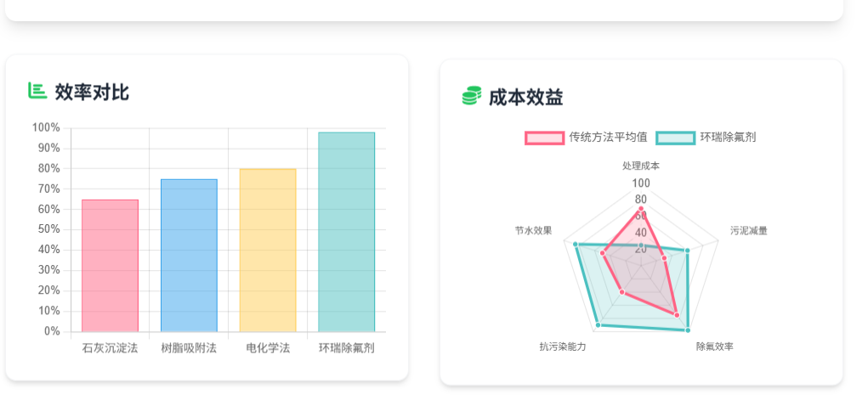The image size is (868, 417).
Task: Click the 处理成本 radar axis label
Action: click(641, 166)
